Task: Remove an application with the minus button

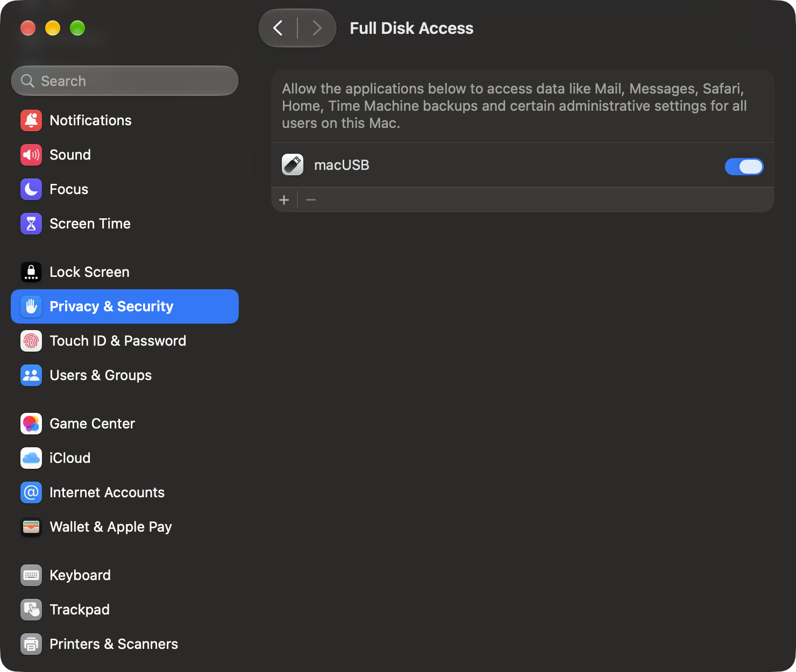Action: (x=311, y=200)
